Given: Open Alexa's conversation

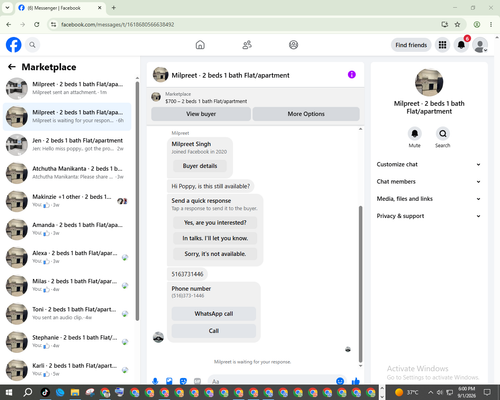Looking at the screenshot, I should click(x=67, y=257).
